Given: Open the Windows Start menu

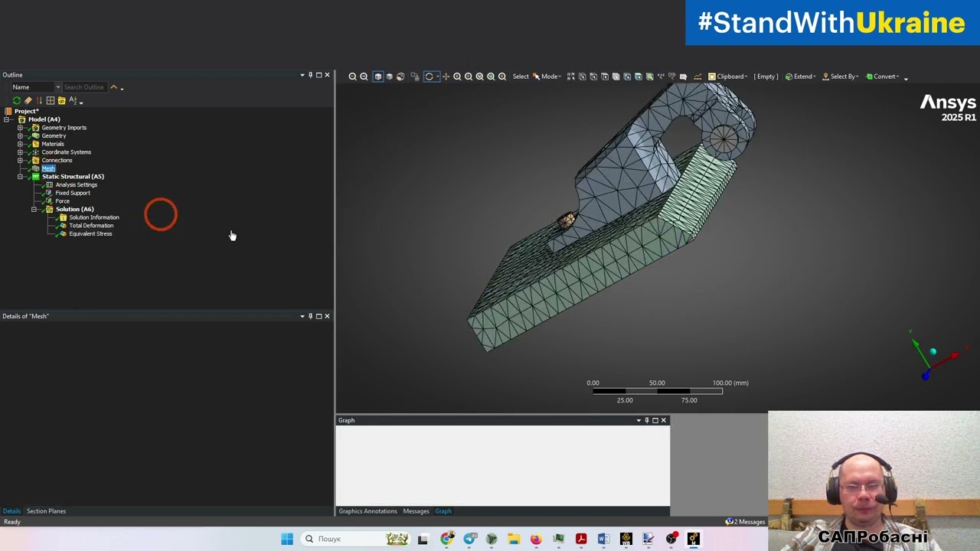Looking at the screenshot, I should pyautogui.click(x=287, y=539).
